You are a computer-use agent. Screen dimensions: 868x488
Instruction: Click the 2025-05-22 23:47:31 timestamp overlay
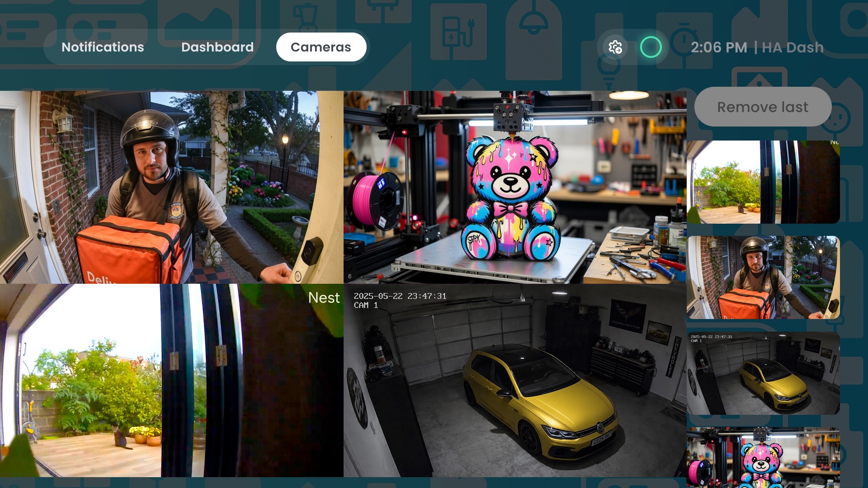click(400, 296)
